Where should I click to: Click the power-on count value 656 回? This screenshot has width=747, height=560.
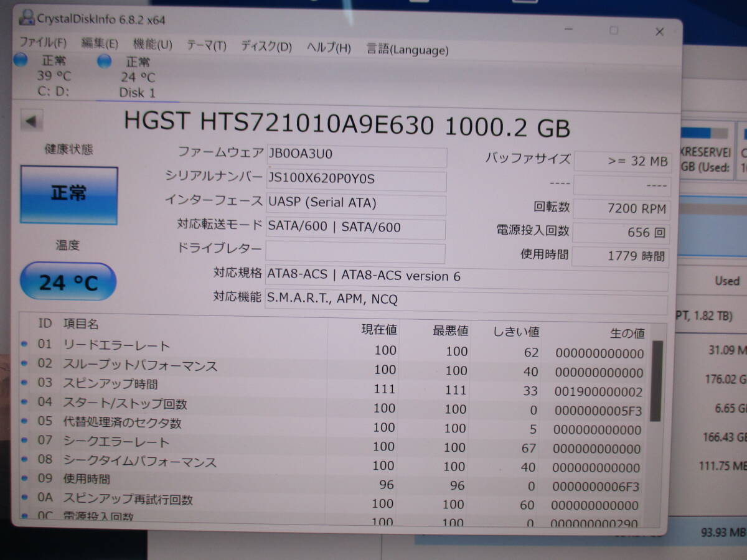coord(621,233)
